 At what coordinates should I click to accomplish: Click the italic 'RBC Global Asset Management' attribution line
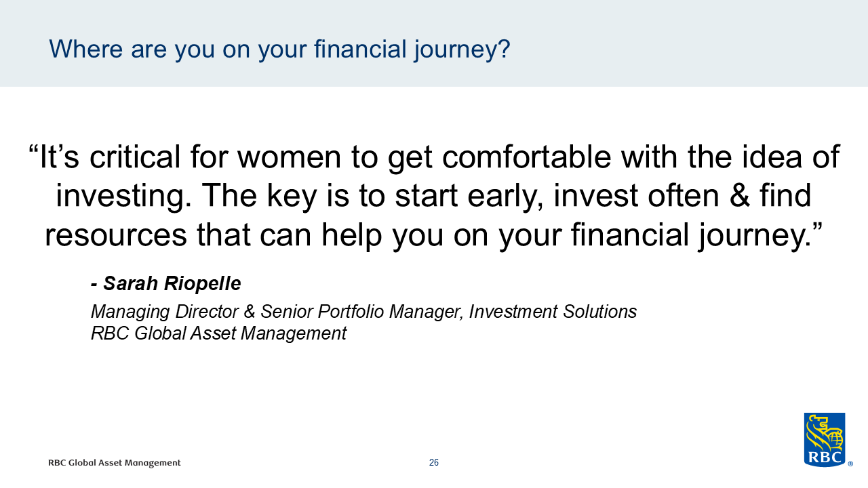(x=218, y=333)
